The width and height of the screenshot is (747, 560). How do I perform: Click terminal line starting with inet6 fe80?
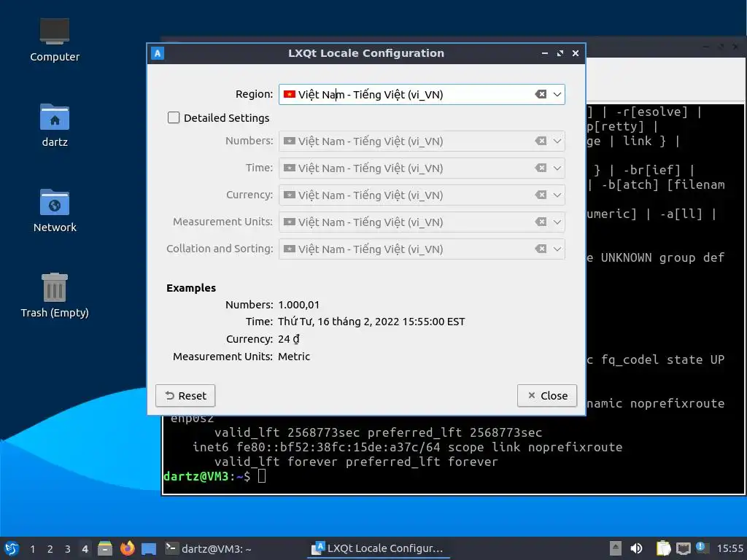[407, 447]
